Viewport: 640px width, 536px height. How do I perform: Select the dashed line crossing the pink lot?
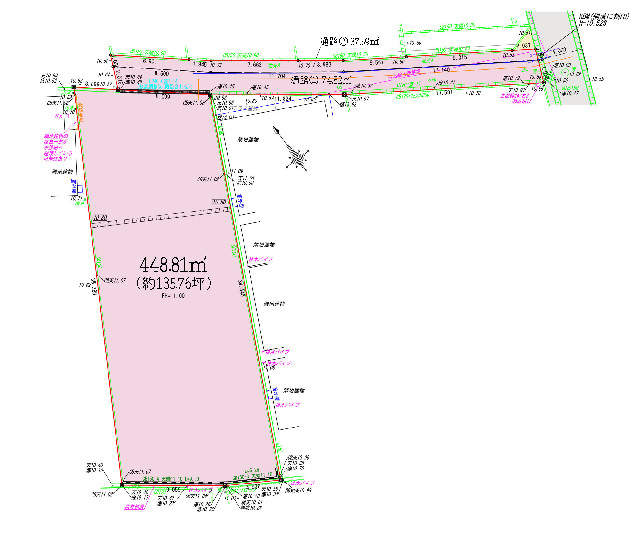pos(160,215)
